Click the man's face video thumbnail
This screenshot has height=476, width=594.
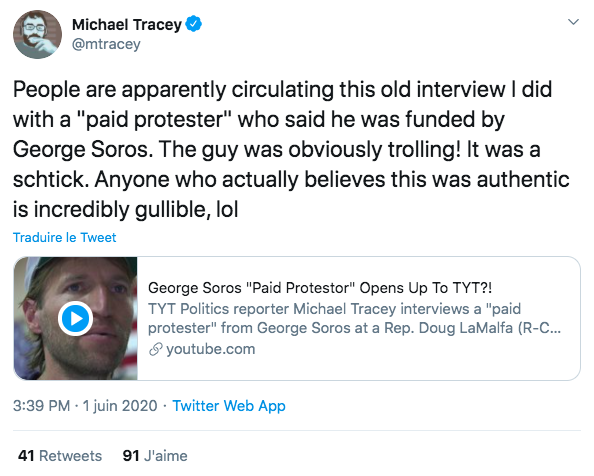75,318
